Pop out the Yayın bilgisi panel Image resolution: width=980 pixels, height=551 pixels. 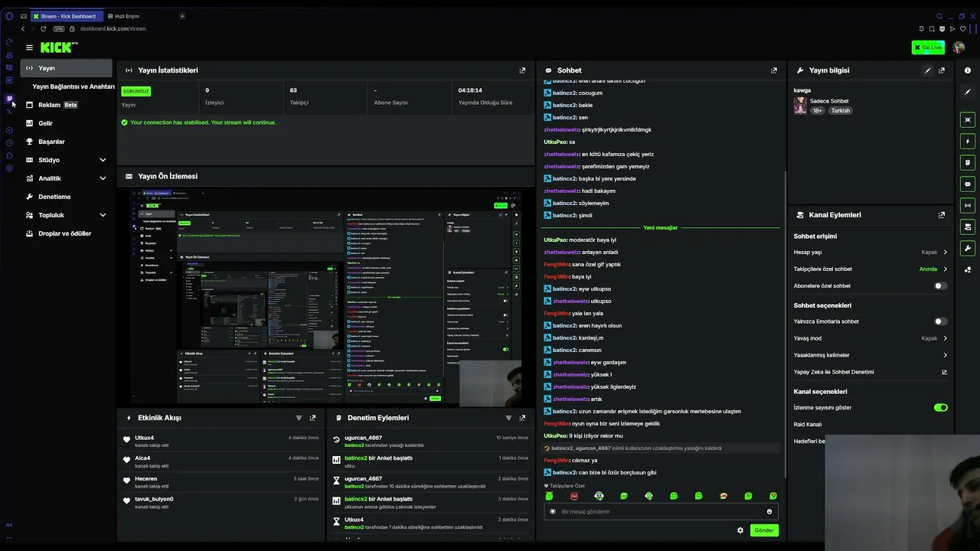tap(942, 70)
